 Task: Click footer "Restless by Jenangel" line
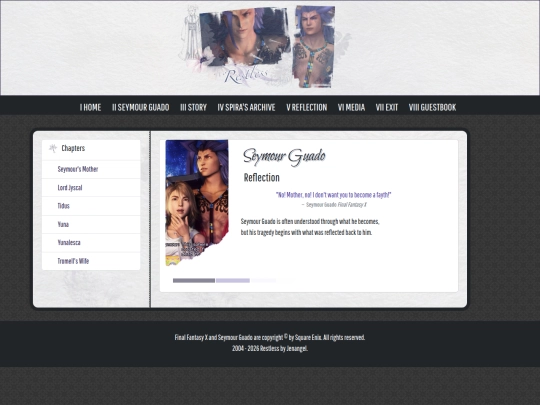coord(270,349)
